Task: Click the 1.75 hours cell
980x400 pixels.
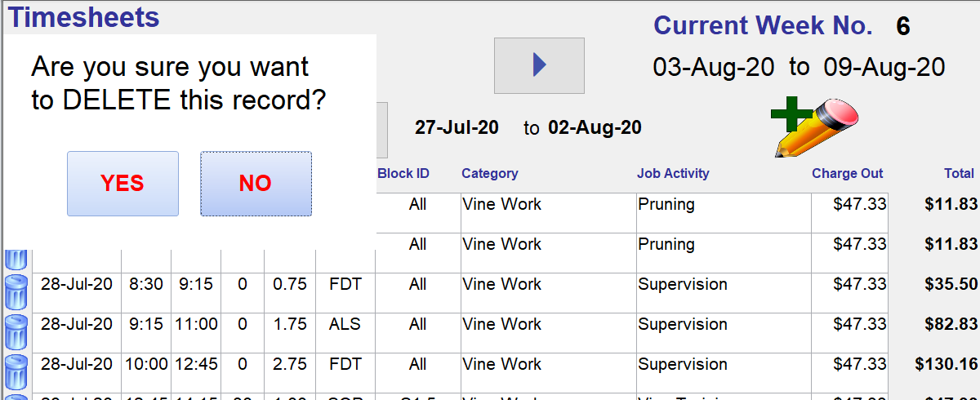Action: [x=290, y=324]
